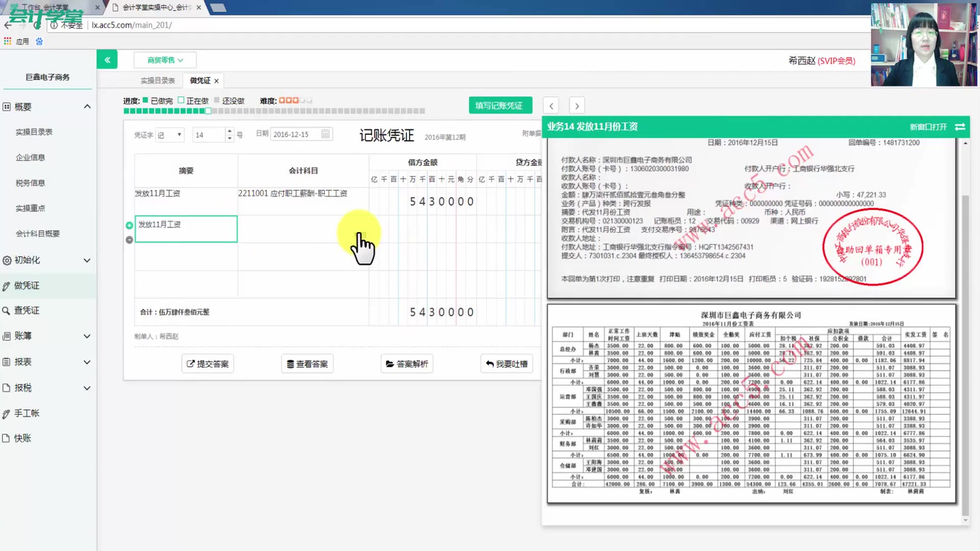The width and height of the screenshot is (980, 551).
Task: Open the 商贸零售 dropdown
Action: click(x=165, y=60)
